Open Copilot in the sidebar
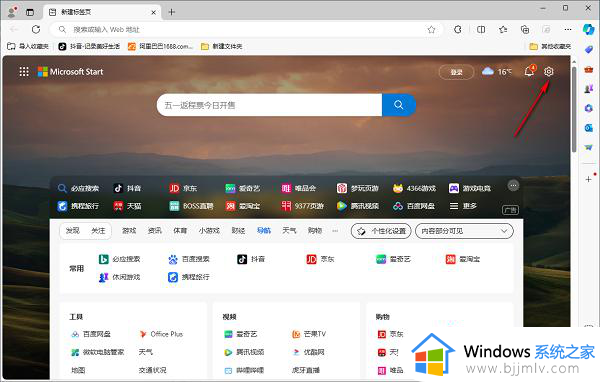 coord(589,29)
